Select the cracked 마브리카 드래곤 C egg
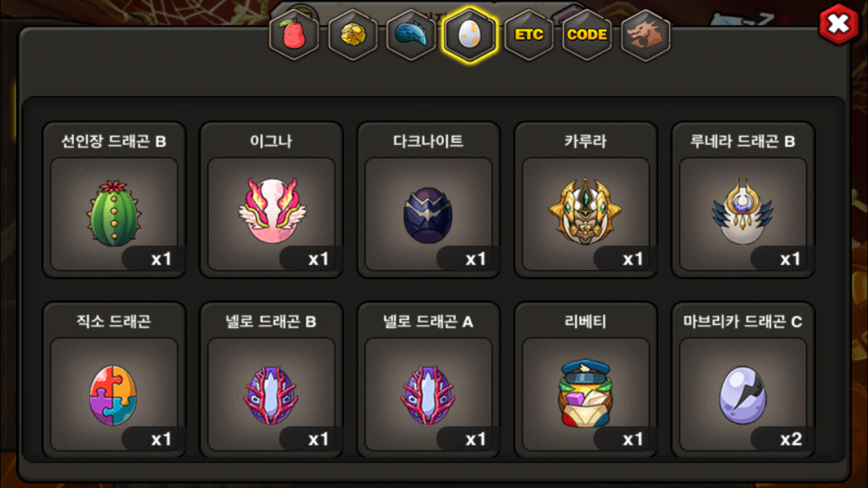 pyautogui.click(x=743, y=380)
